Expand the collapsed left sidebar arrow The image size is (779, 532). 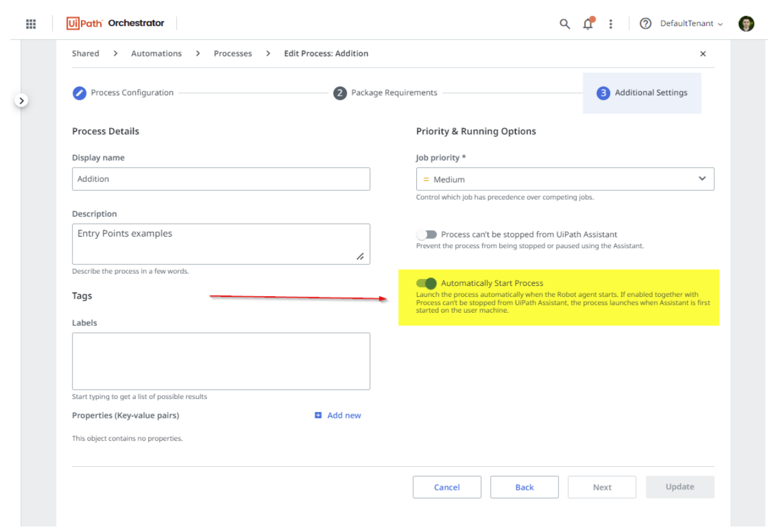(21, 100)
